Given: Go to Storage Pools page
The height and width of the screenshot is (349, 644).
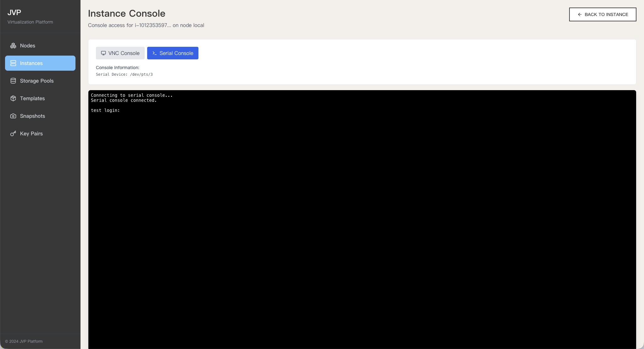Looking at the screenshot, I should point(37,81).
